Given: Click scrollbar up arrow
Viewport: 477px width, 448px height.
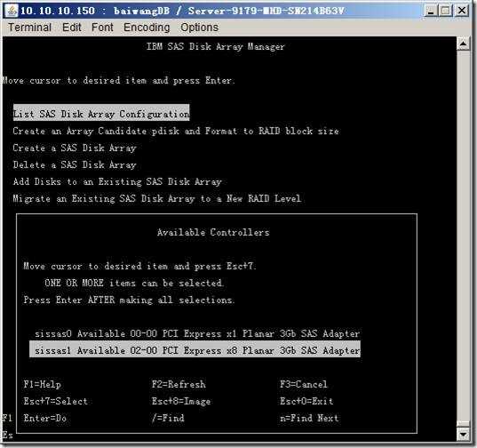Looking at the screenshot, I should pos(463,44).
